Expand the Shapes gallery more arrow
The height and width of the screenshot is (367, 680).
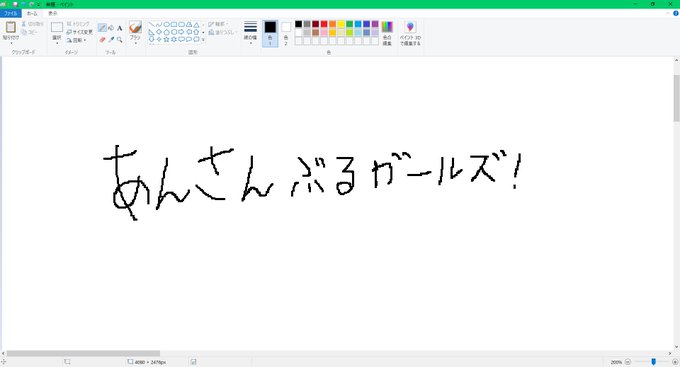tap(203, 39)
